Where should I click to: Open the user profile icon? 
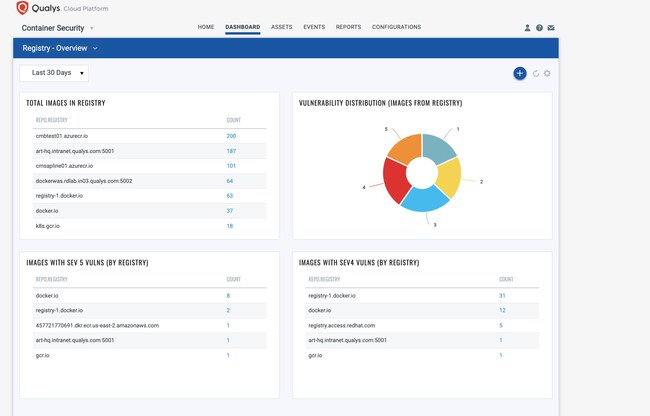pyautogui.click(x=527, y=28)
